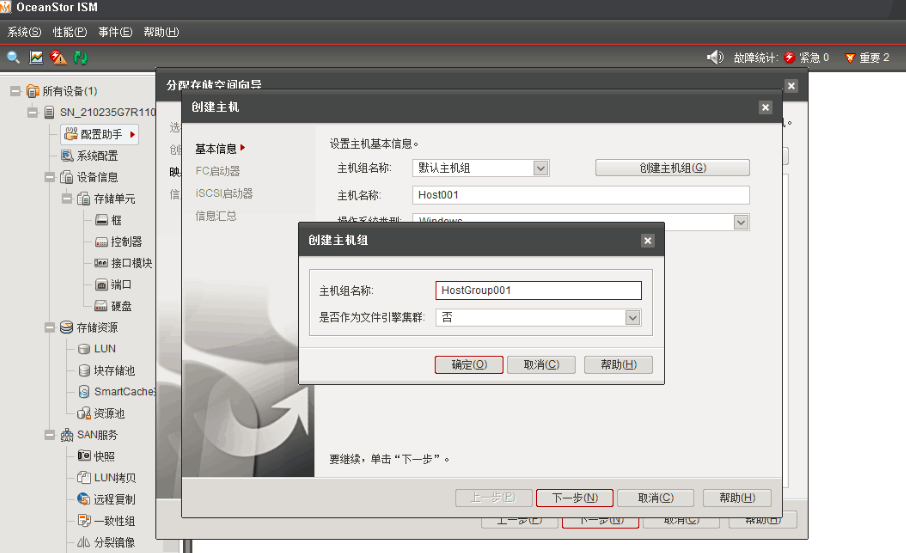This screenshot has height=553, width=906.
Task: Collapse the 存储资源 node
Action: (x=50, y=327)
